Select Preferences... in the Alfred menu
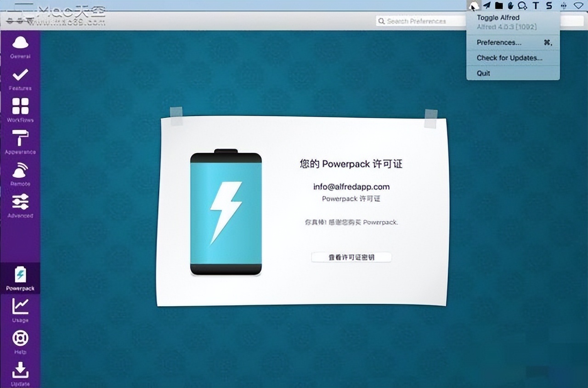Image resolution: width=588 pixels, height=388 pixels. (x=513, y=42)
